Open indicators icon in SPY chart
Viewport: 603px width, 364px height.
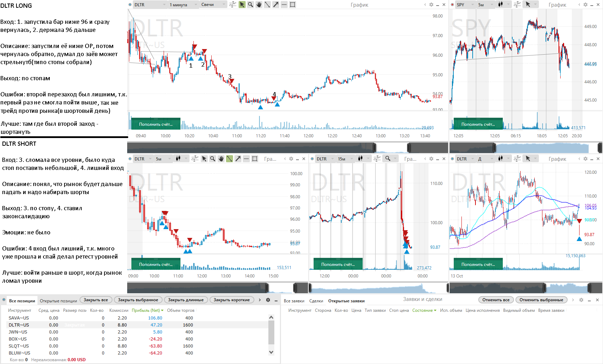pyautogui.click(x=517, y=5)
